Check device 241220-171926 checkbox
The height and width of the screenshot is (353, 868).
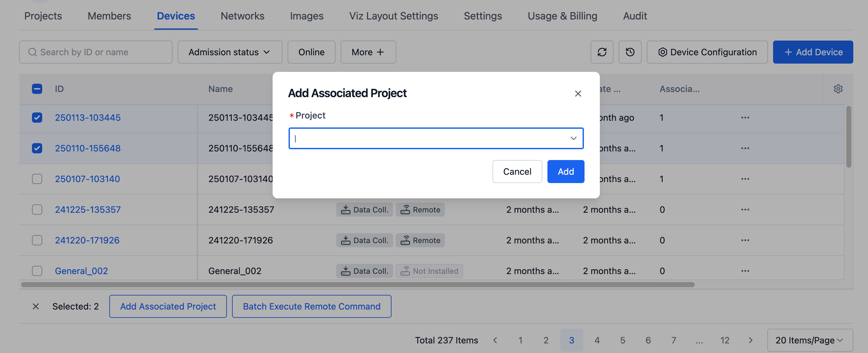[37, 240]
